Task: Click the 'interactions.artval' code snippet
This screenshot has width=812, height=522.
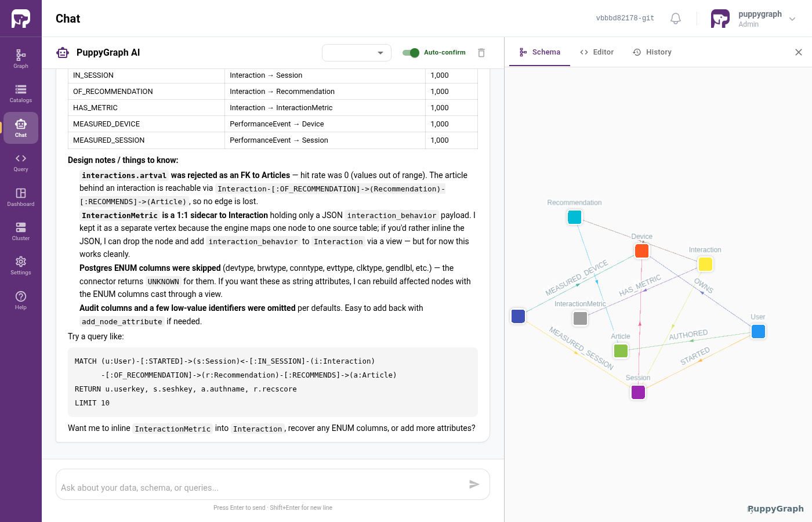Action: 124,176
